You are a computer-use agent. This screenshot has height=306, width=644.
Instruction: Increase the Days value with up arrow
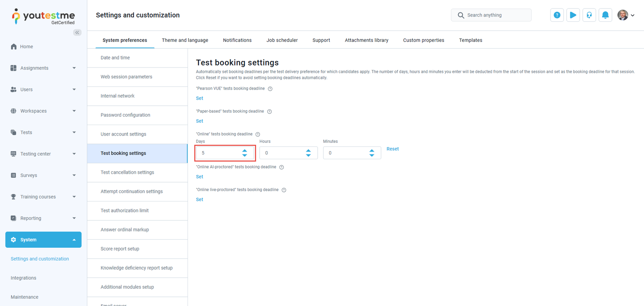(244, 151)
